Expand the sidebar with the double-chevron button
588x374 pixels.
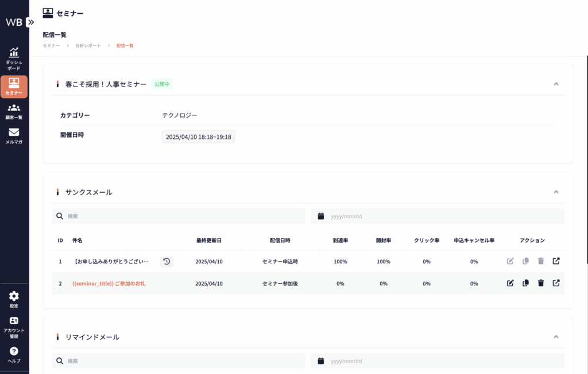tap(30, 22)
